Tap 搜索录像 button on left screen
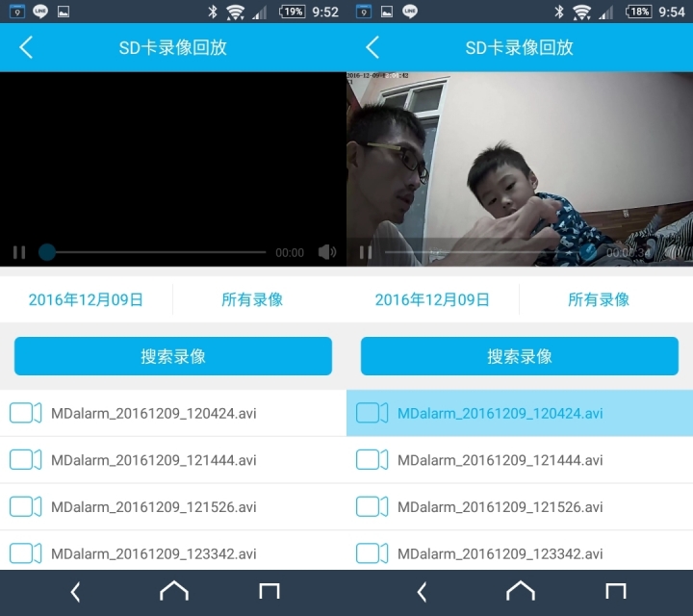 click(173, 356)
